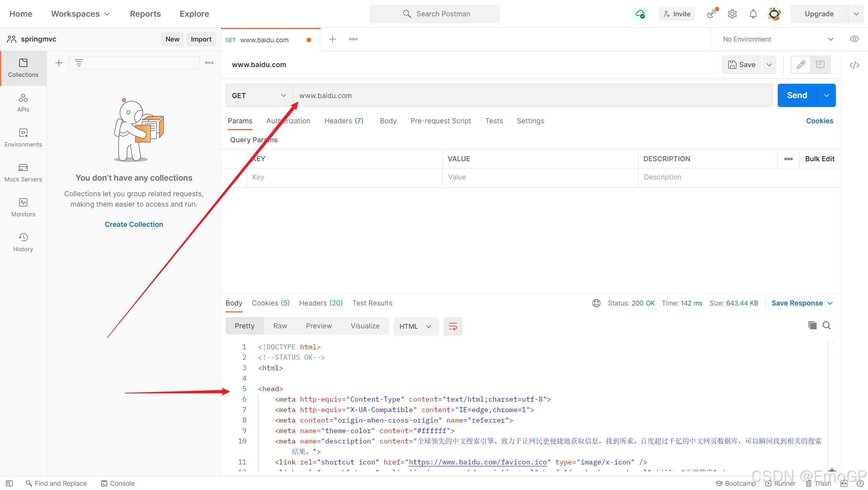This screenshot has width=868, height=490.
Task: Open the notifications bell
Action: [x=753, y=14]
